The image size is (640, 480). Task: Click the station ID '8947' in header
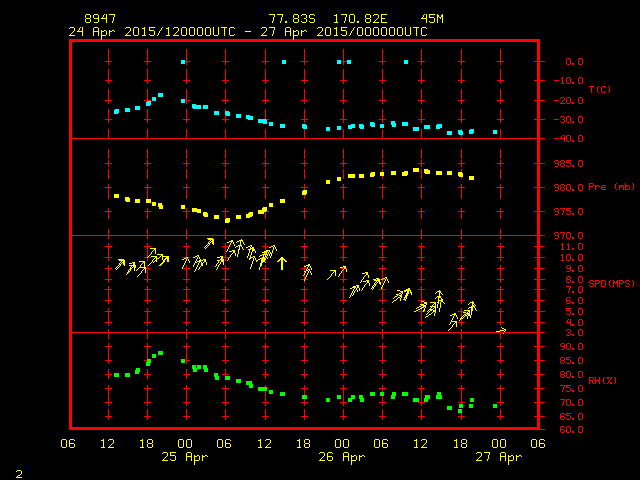[x=100, y=19]
